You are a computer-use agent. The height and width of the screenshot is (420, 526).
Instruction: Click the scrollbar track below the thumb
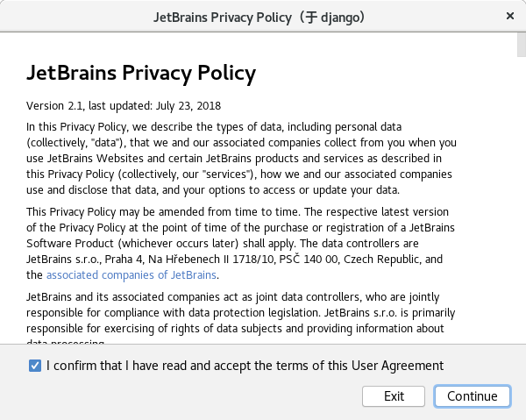point(522,202)
